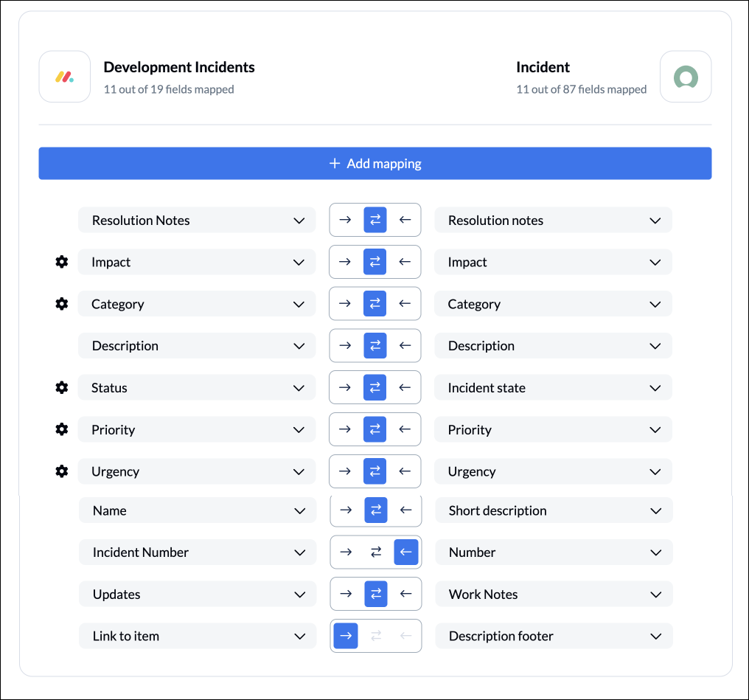Set Resolution Notes sync to right arrow
The image size is (749, 700).
pos(345,220)
